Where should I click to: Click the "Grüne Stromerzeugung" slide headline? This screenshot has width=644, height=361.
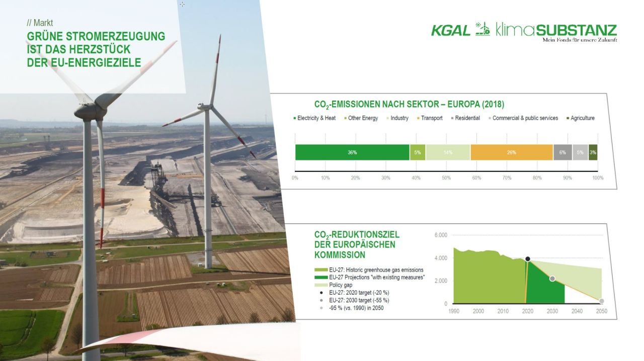click(96, 49)
